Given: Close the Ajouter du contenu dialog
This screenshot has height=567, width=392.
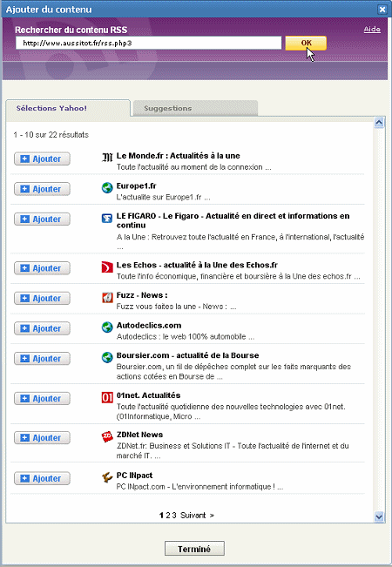Looking at the screenshot, I should coord(382,10).
